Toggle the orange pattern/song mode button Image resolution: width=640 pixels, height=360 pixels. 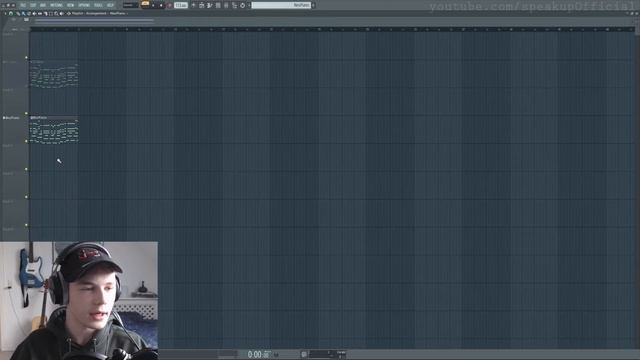(145, 4)
